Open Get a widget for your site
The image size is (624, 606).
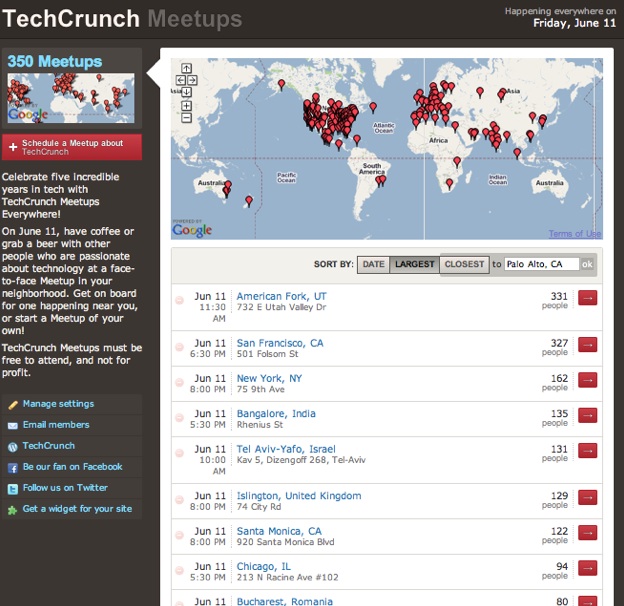pyautogui.click(x=77, y=509)
